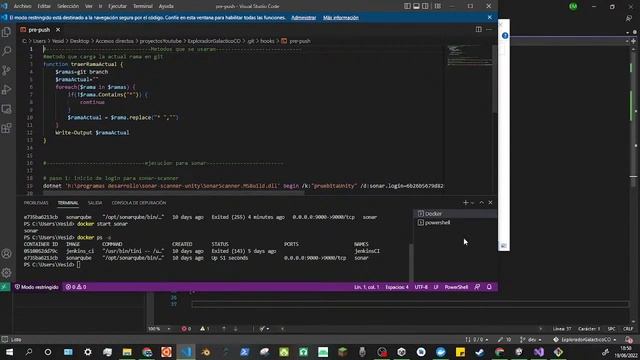Click the Más información link
Screen dimensions: 640x360
341,18
